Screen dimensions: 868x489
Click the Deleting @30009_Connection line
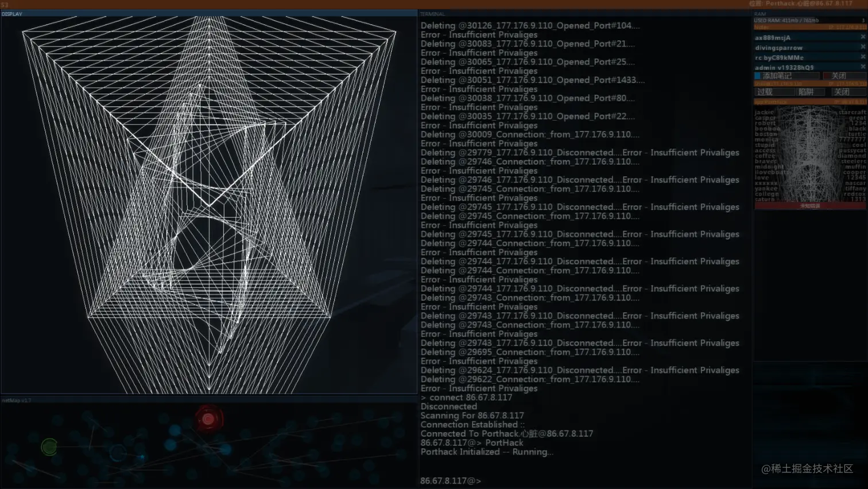(x=530, y=134)
